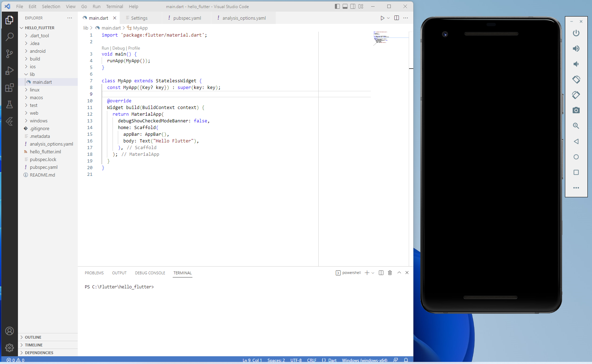Open the Extensions view
This screenshot has height=364, width=592.
pos(9,88)
